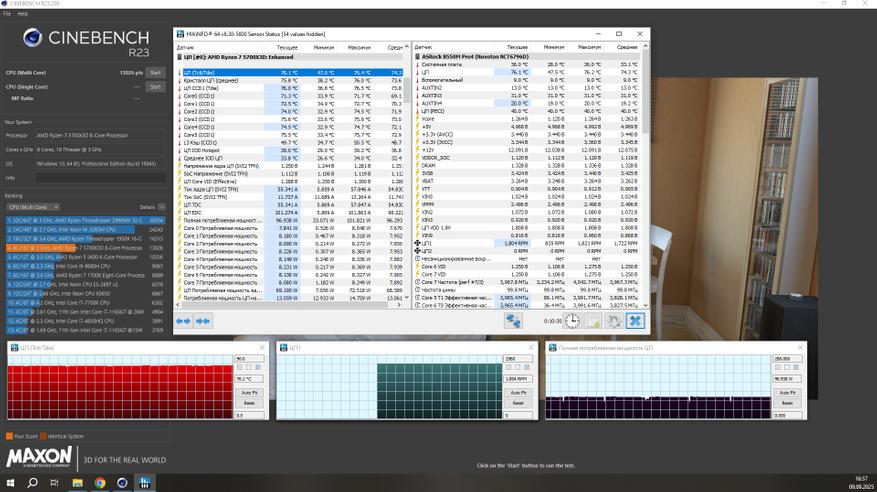Start the CPU Single Core test

click(x=155, y=87)
